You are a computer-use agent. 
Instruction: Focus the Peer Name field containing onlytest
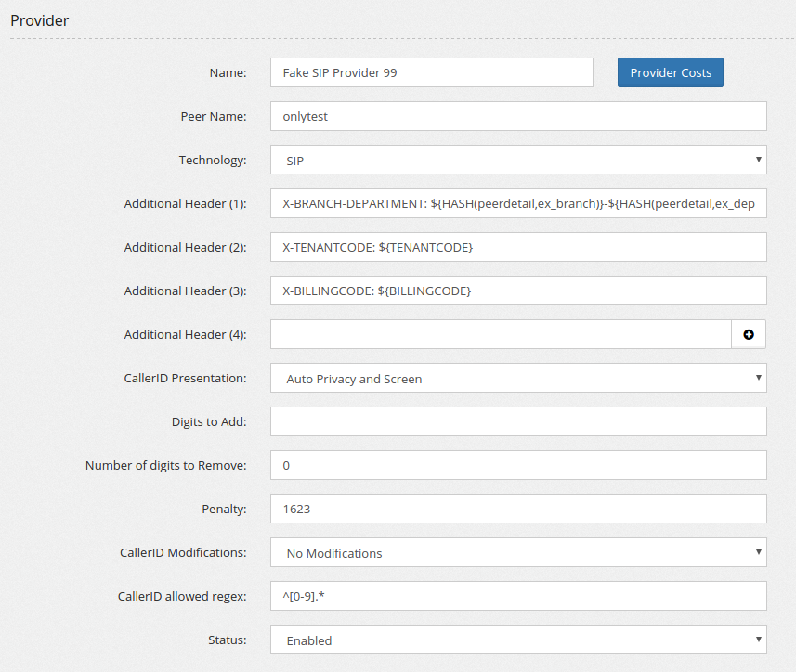tap(518, 117)
